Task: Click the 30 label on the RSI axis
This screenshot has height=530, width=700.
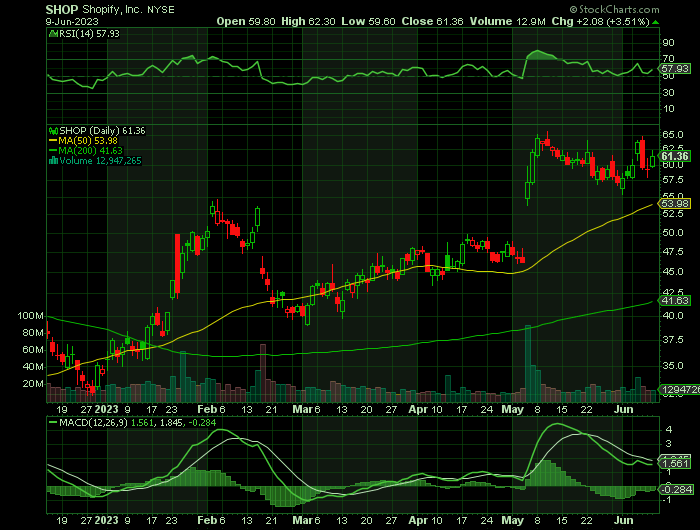Action: point(668,92)
